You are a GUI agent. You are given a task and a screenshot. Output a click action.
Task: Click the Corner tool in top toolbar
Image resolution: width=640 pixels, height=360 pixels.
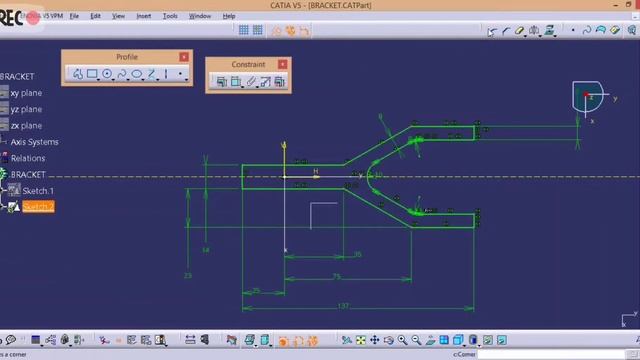tap(492, 31)
